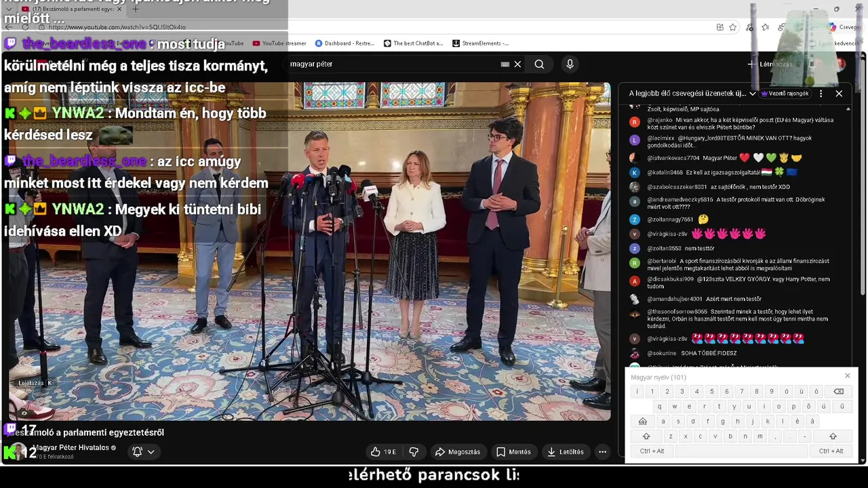Screen dimensions: 868x488
Task: Click the chat message 'SOHA TÖBBÉ FIDESZ'
Action: [x=709, y=353]
